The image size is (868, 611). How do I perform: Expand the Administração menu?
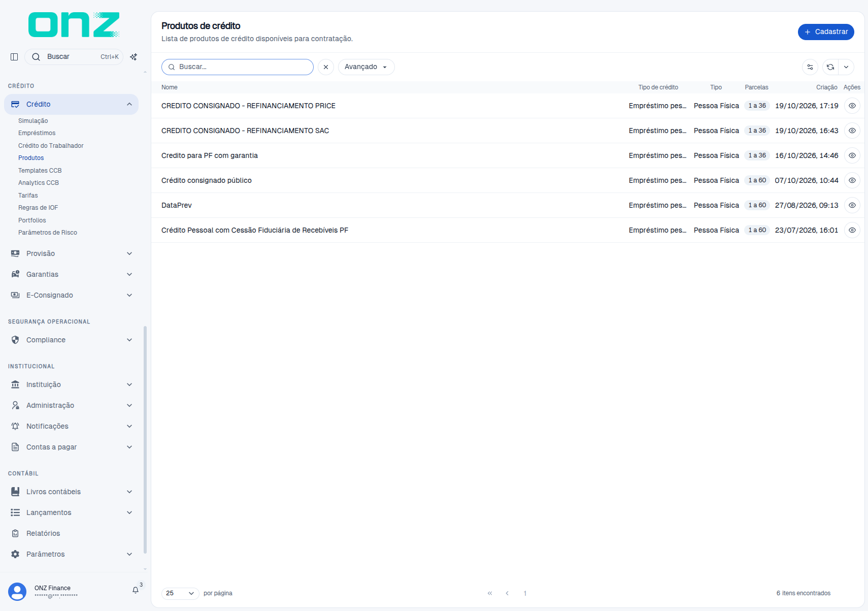(71, 405)
